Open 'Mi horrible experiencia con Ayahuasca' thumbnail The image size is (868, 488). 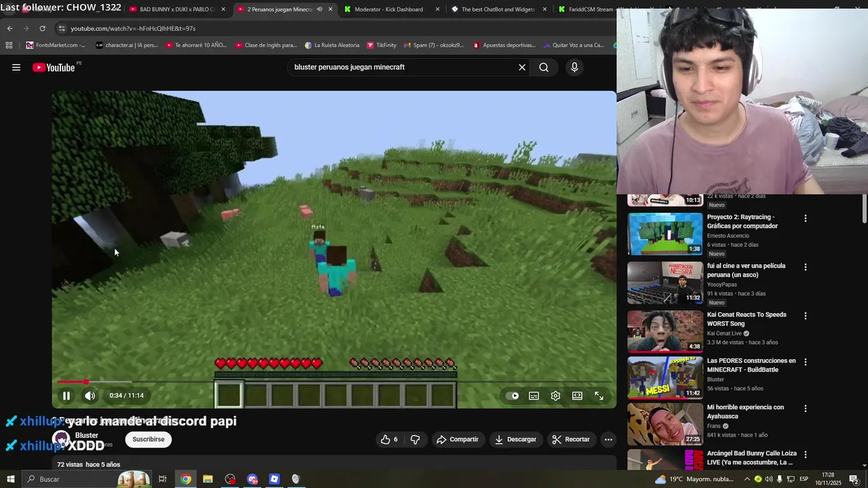(665, 424)
